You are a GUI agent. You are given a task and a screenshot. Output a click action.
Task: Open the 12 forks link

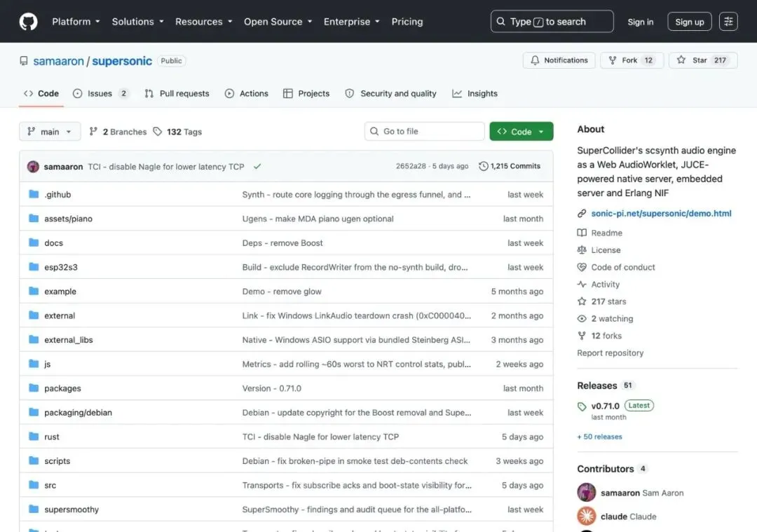coord(606,336)
